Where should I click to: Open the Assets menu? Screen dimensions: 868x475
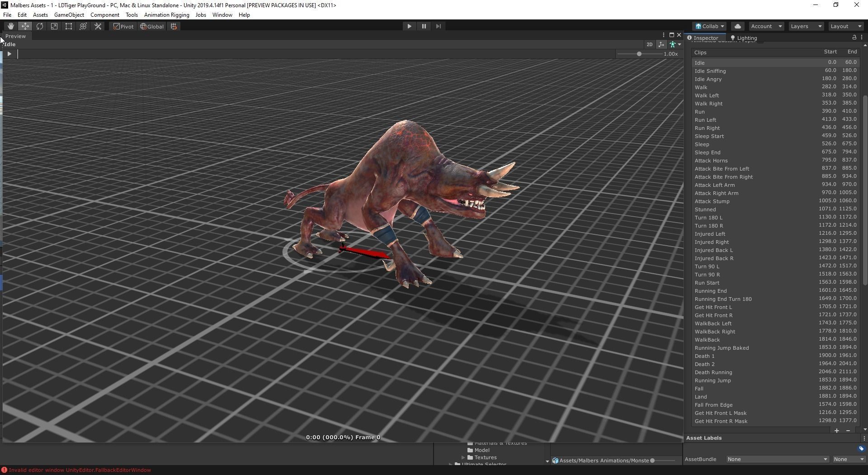click(40, 15)
